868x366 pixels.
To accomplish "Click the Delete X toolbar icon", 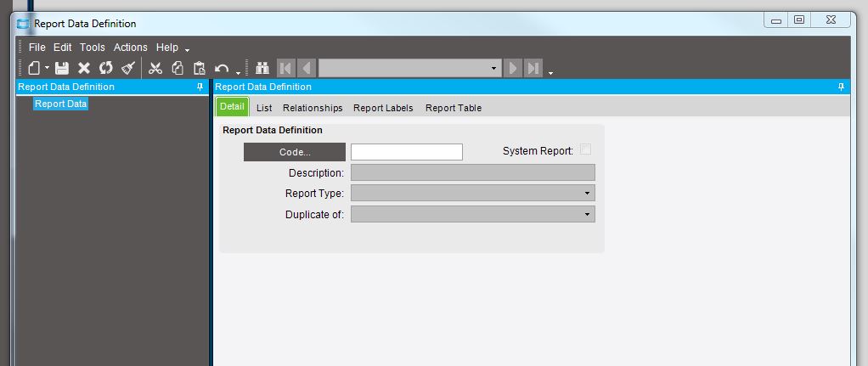I will (83, 68).
